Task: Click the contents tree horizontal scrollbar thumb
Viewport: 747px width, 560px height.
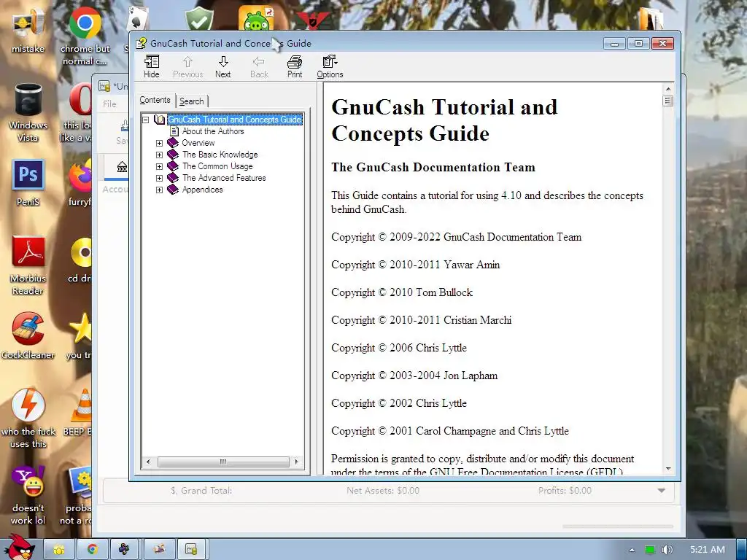Action: 223,462
